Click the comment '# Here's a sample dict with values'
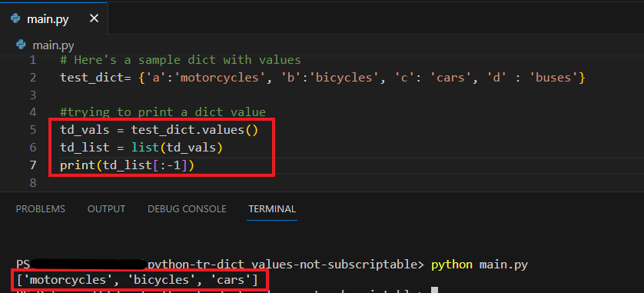Image resolution: width=644 pixels, height=293 pixels. pyautogui.click(x=181, y=61)
